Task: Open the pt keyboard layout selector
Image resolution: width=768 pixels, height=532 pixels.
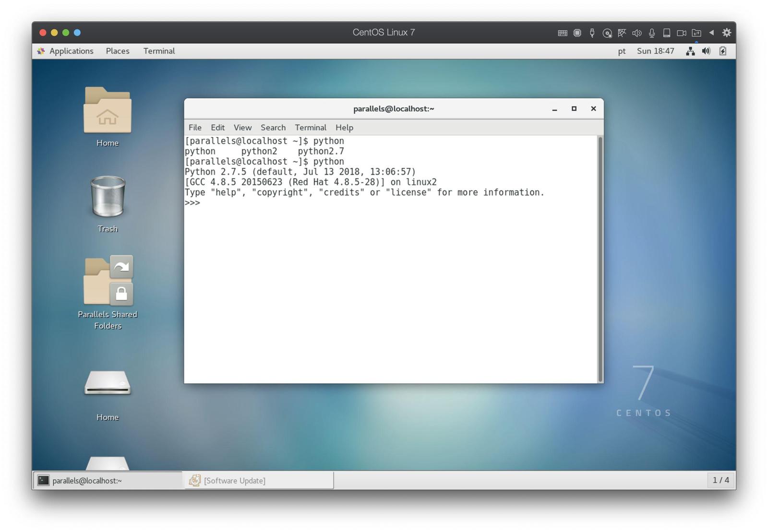Action: point(622,51)
